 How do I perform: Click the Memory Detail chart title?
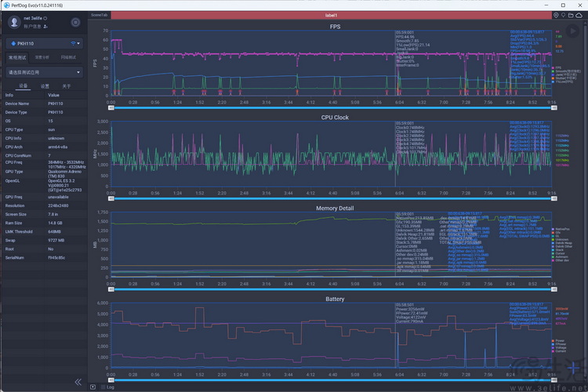click(x=335, y=209)
